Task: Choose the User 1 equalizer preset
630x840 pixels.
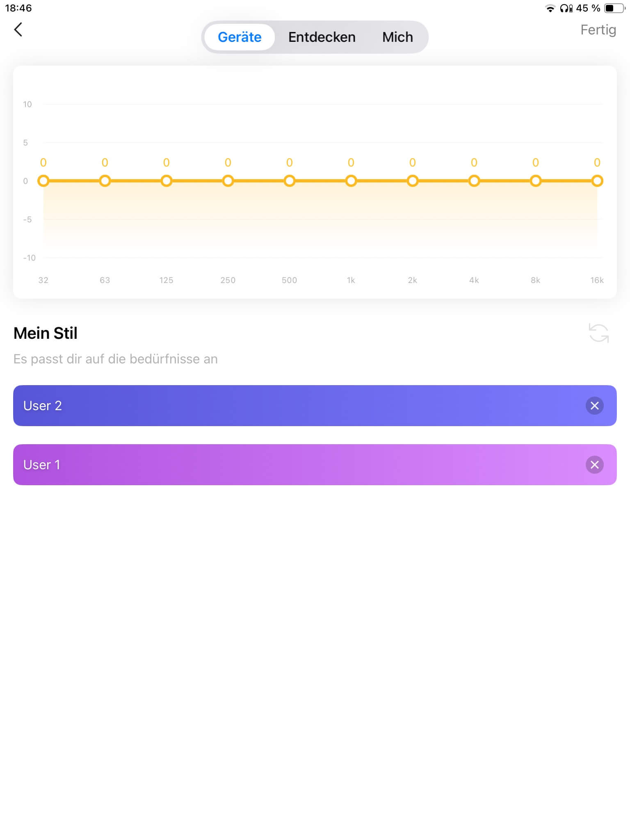Action: (287, 465)
